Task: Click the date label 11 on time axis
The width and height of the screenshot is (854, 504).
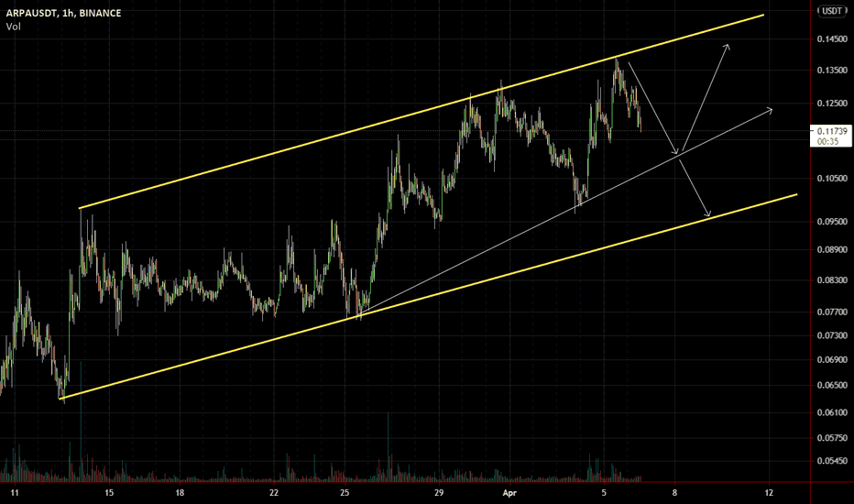Action: 15,493
